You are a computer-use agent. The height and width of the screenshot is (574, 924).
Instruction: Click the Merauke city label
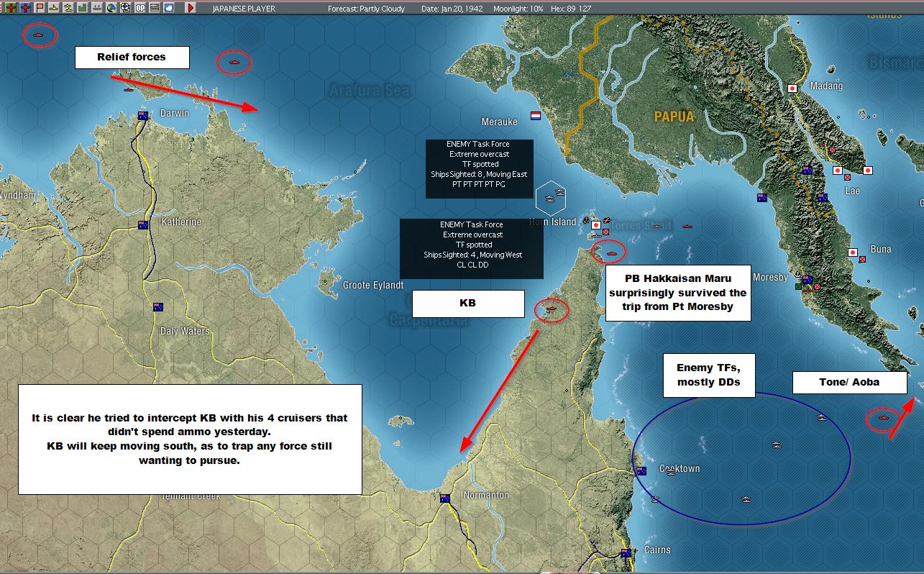click(x=500, y=122)
